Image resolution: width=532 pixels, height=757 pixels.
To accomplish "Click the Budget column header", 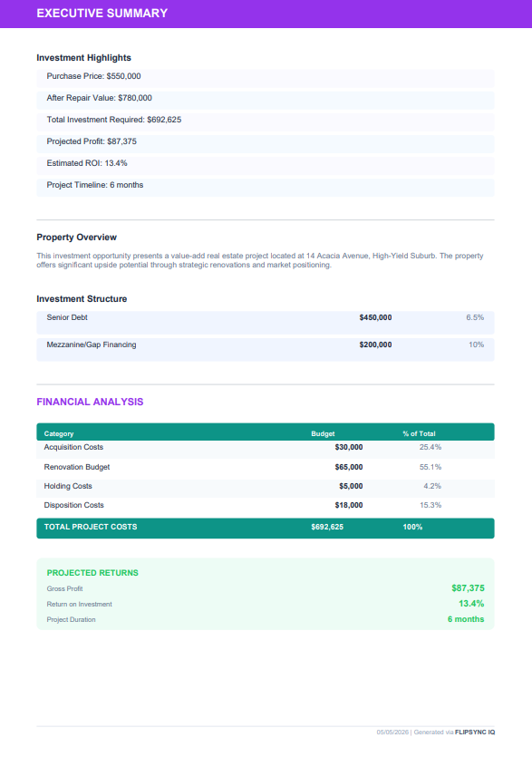I will (323, 433).
